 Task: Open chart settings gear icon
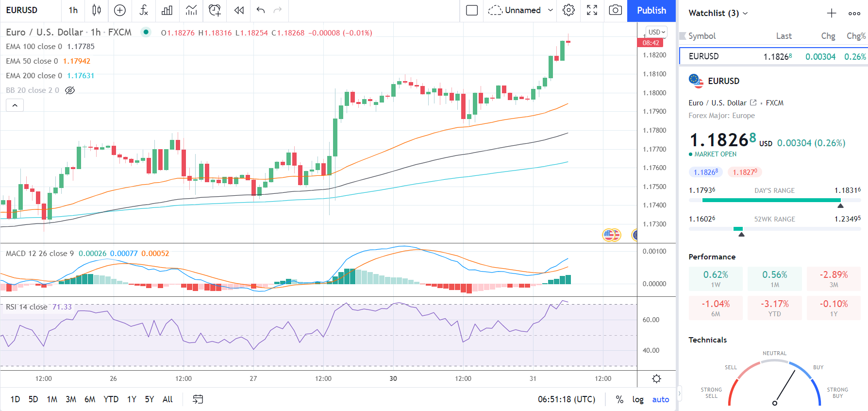pyautogui.click(x=569, y=10)
